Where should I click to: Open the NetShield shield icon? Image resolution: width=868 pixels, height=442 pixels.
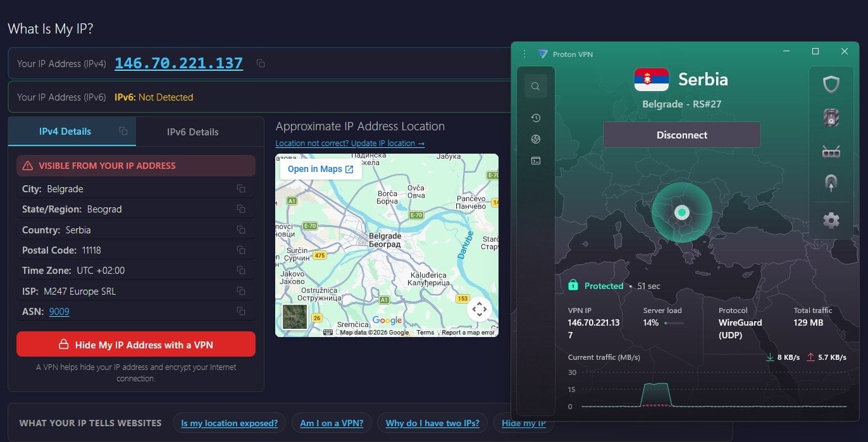point(831,84)
